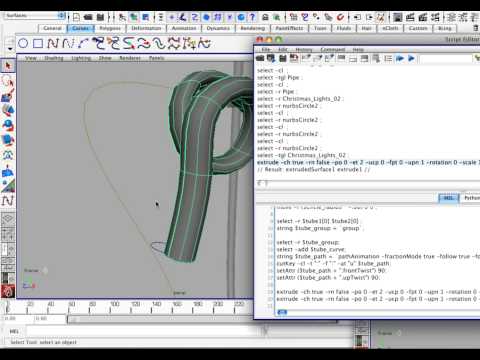Click Execute All in Script Editor toolbar

pyautogui.click(x=400, y=59)
